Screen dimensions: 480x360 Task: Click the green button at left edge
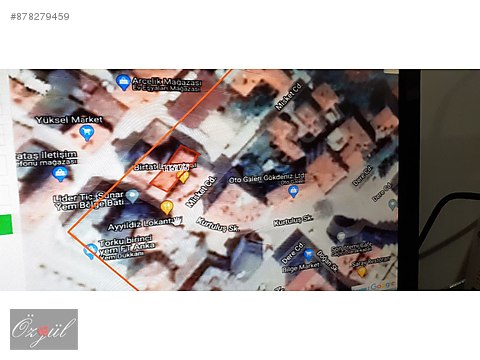click(6, 224)
